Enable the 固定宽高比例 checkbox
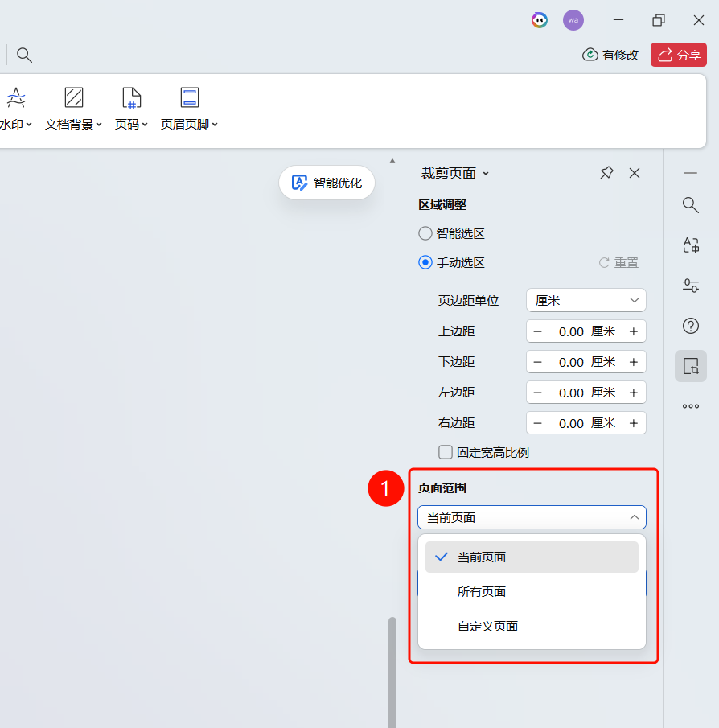This screenshot has height=728, width=719. [446, 452]
